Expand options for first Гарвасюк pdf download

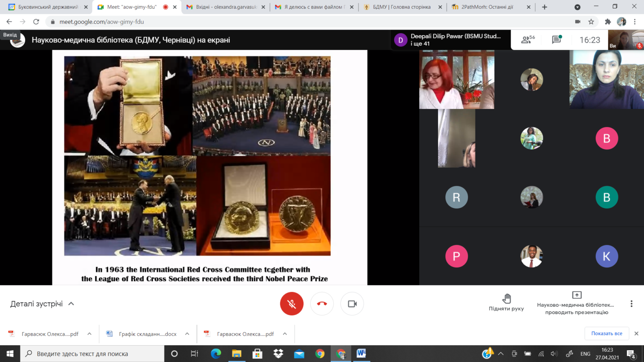[89, 334]
